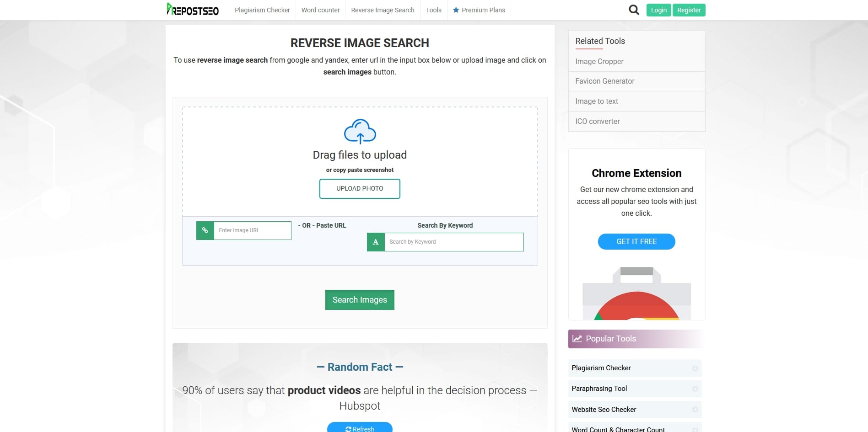Viewport: 868px width, 432px height.
Task: Click the arrow icon next to Paraphrasing Tool
Action: [695, 389]
